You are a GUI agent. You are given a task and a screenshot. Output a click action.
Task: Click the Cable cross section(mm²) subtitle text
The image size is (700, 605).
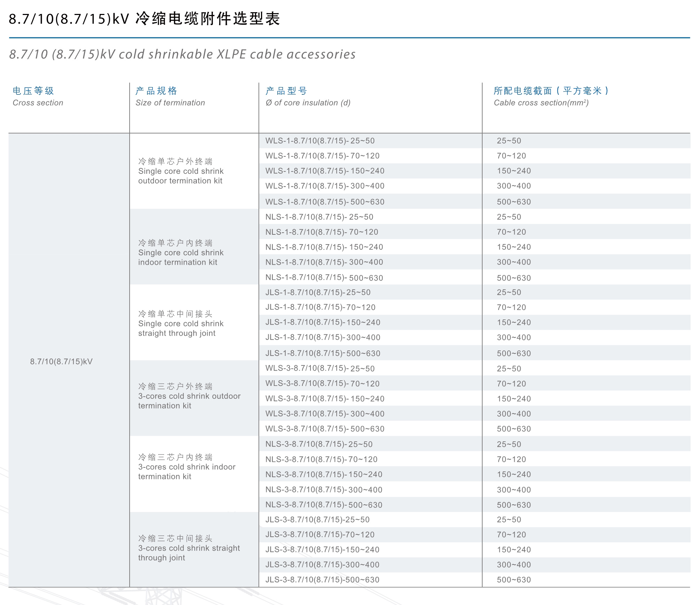[541, 103]
